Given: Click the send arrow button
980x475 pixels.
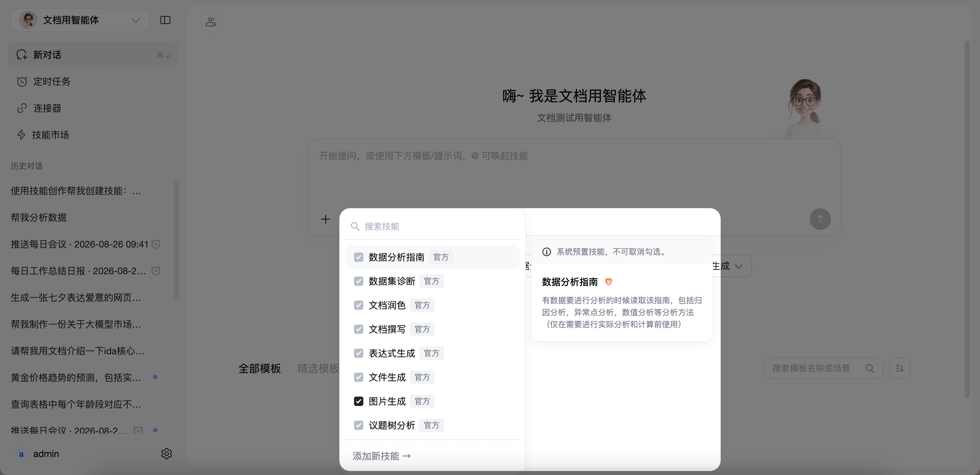Looking at the screenshot, I should 820,219.
